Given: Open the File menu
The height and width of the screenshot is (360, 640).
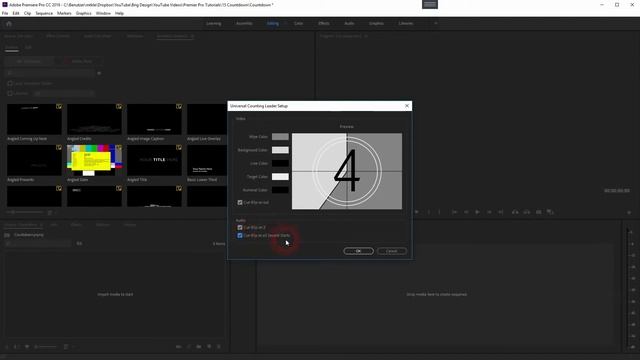Looking at the screenshot, I should (x=5, y=13).
